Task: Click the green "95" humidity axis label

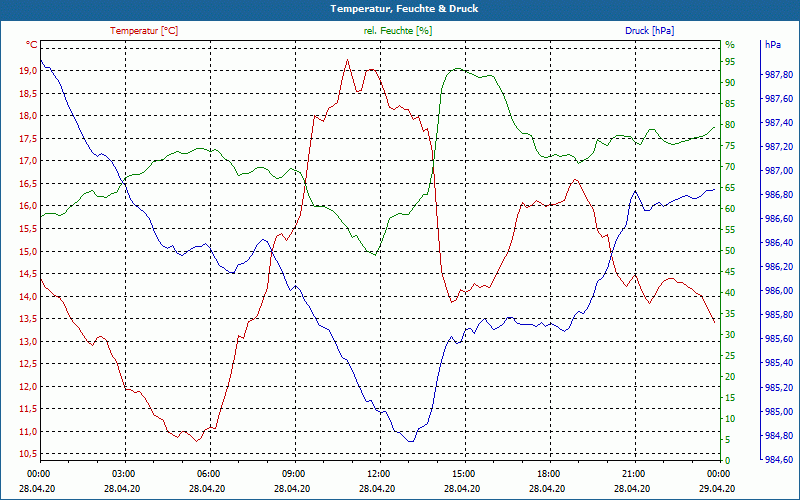Action: [x=730, y=62]
